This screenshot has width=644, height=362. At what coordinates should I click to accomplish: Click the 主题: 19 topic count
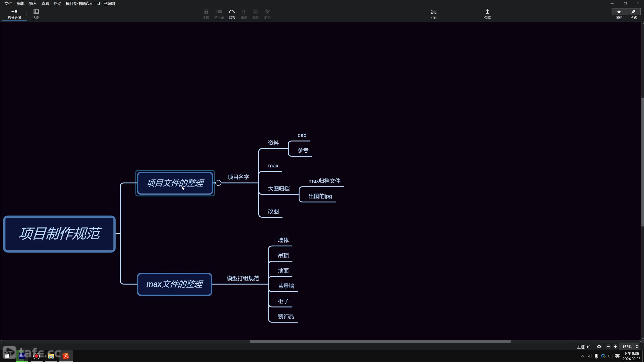(x=583, y=347)
